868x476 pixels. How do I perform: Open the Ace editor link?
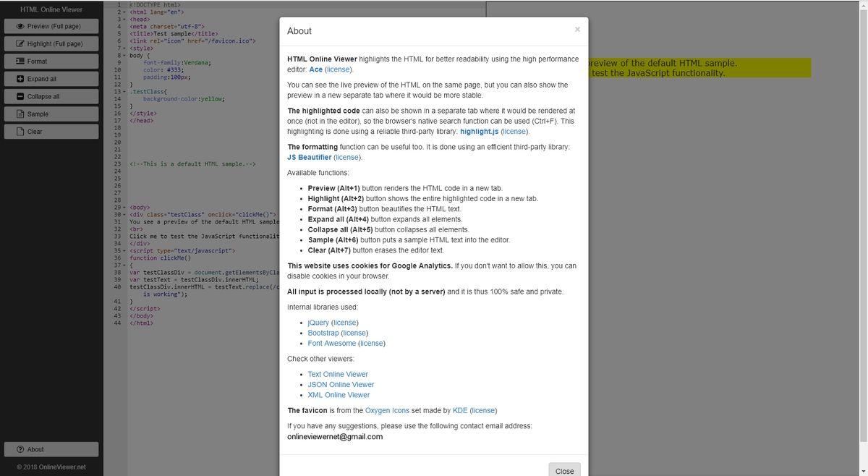pyautogui.click(x=315, y=69)
